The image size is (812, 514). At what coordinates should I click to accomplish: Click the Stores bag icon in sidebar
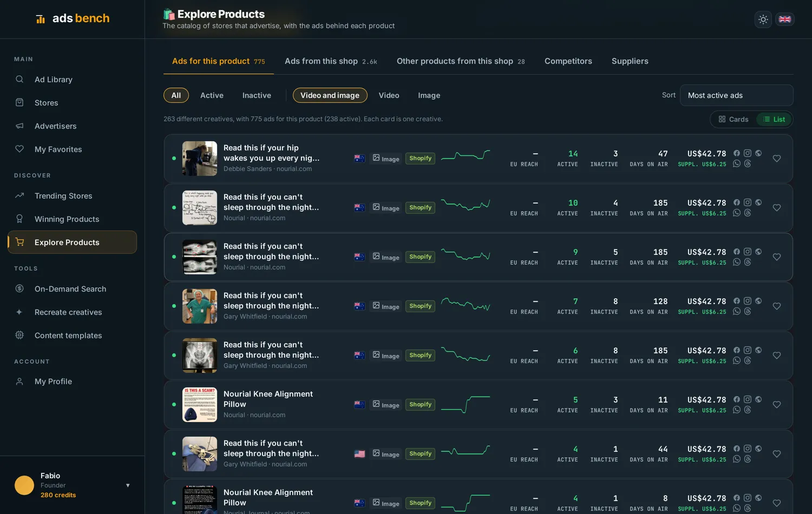[x=19, y=103]
